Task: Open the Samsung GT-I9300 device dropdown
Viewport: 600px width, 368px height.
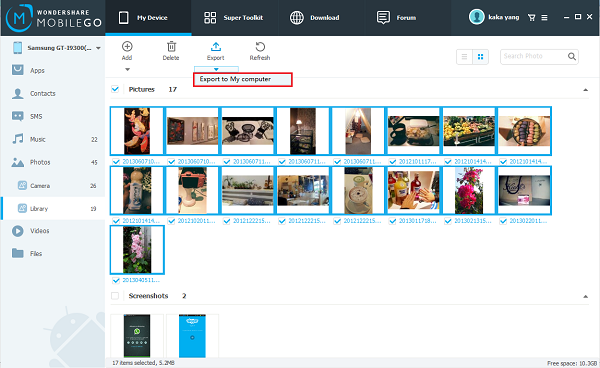Action: pos(98,48)
